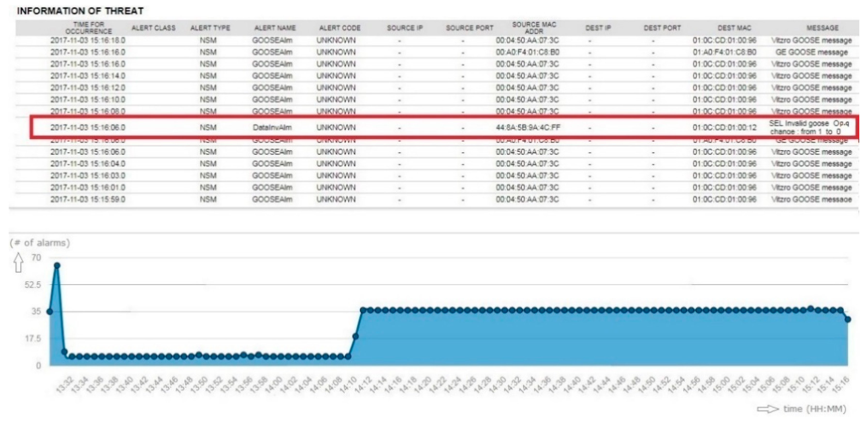Click dest MAC 01:0C:CD:01:00:12 cell
The width and height of the screenshot is (868, 427).
[x=724, y=128]
